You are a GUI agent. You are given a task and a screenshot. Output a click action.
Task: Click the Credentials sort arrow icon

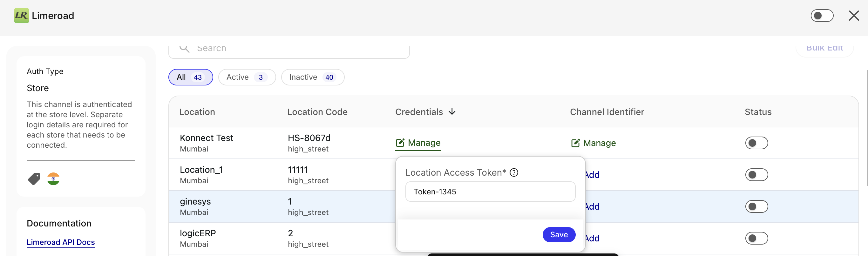coord(452,111)
